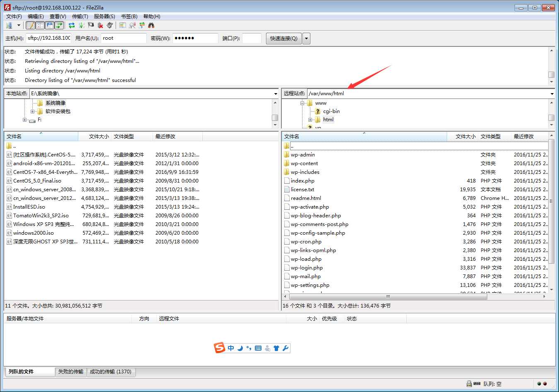The image size is (559, 392).
Task: Click the process queue toolbar icon
Action: (x=81, y=26)
